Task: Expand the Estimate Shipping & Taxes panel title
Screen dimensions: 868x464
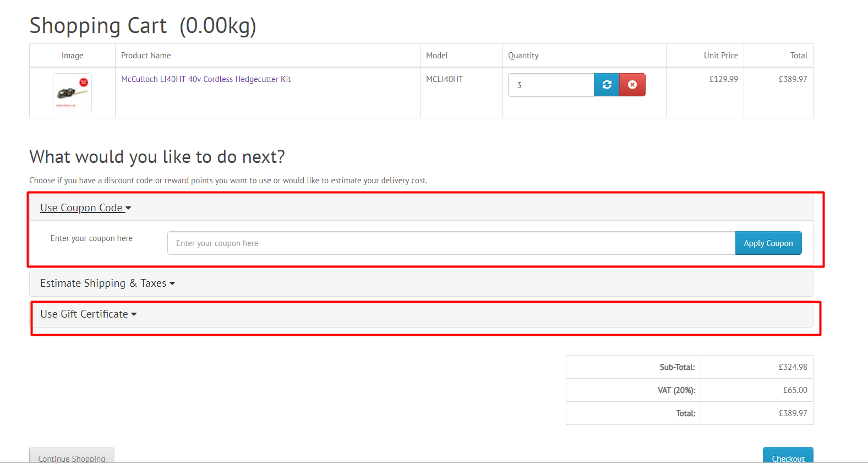Action: coord(103,283)
